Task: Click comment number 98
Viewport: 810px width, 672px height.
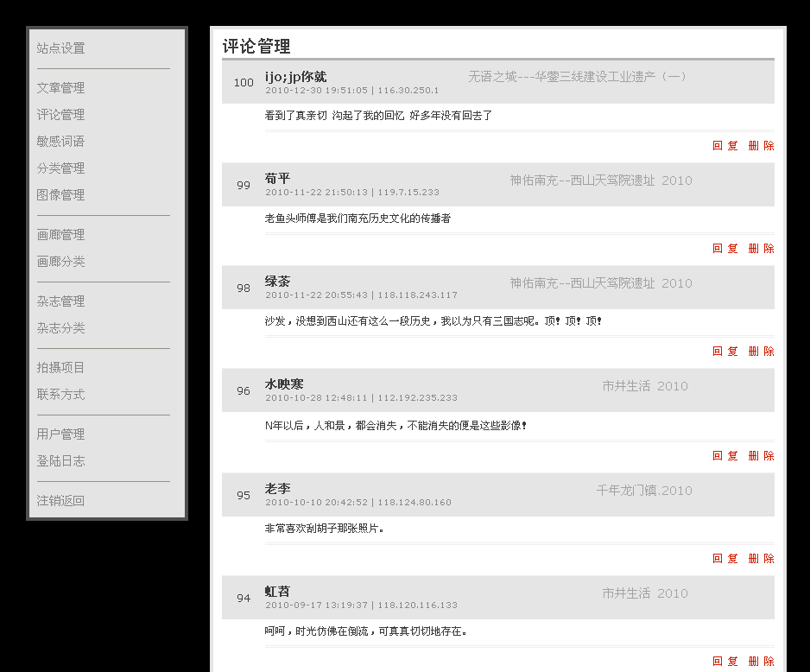Action: 244,288
